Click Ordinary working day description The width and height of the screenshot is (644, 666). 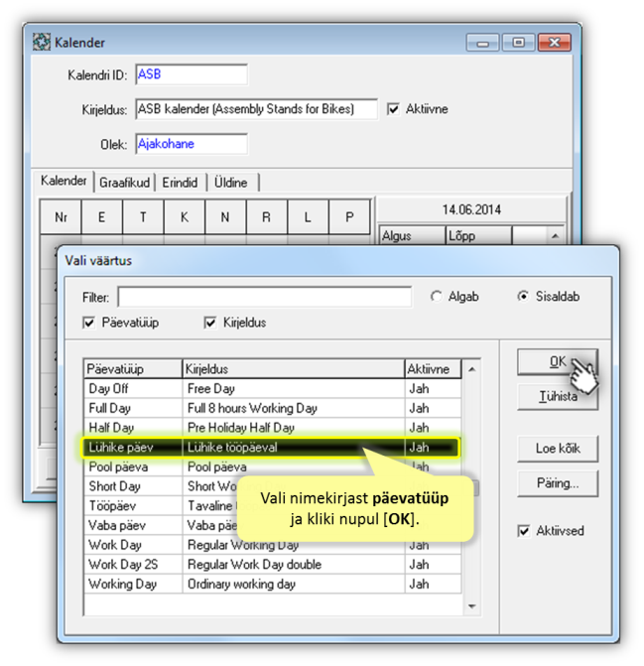coord(294,584)
